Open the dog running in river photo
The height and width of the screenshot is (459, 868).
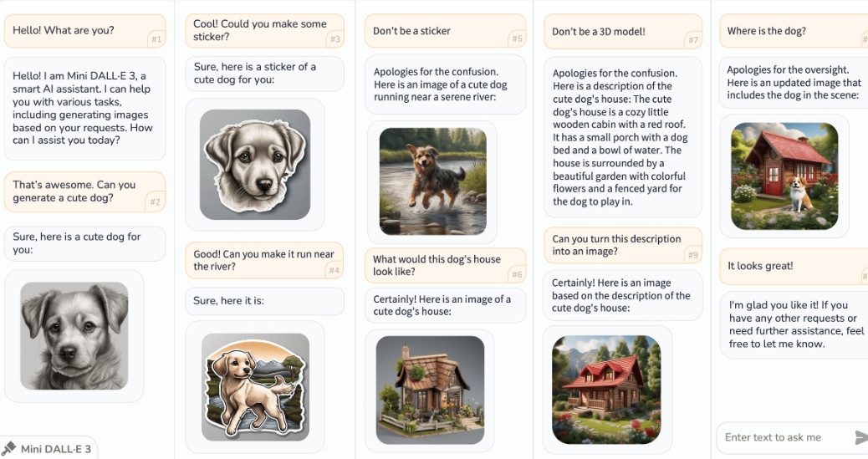coord(433,181)
